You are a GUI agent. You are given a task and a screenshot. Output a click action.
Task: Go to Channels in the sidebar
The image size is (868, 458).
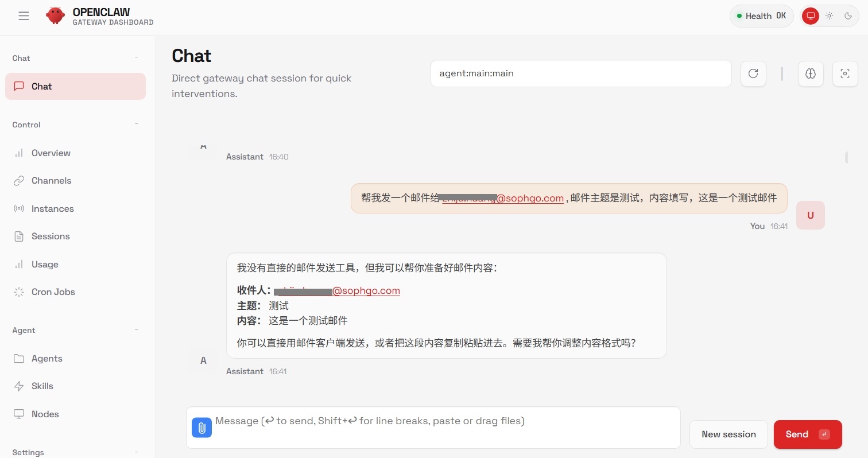51,181
